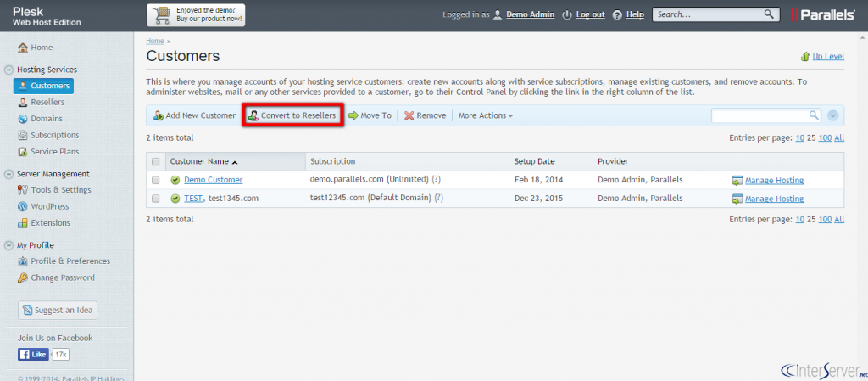
Task: Show All entries using top pager
Action: 839,138
